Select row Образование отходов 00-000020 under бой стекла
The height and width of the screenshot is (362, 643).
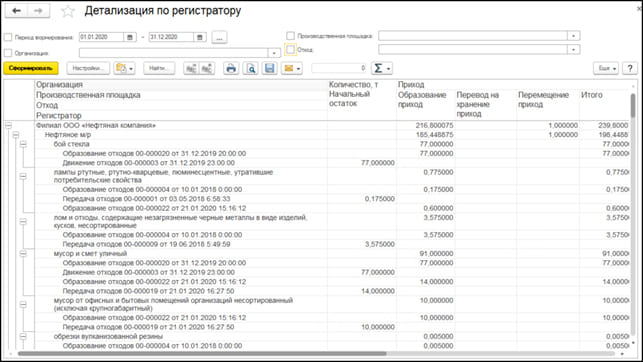[x=154, y=154]
